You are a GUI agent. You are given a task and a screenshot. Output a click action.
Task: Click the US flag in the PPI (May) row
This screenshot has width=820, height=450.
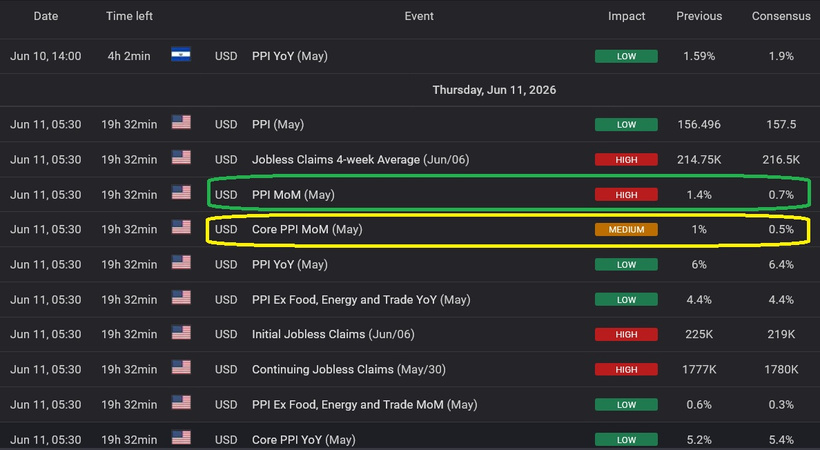[181, 122]
